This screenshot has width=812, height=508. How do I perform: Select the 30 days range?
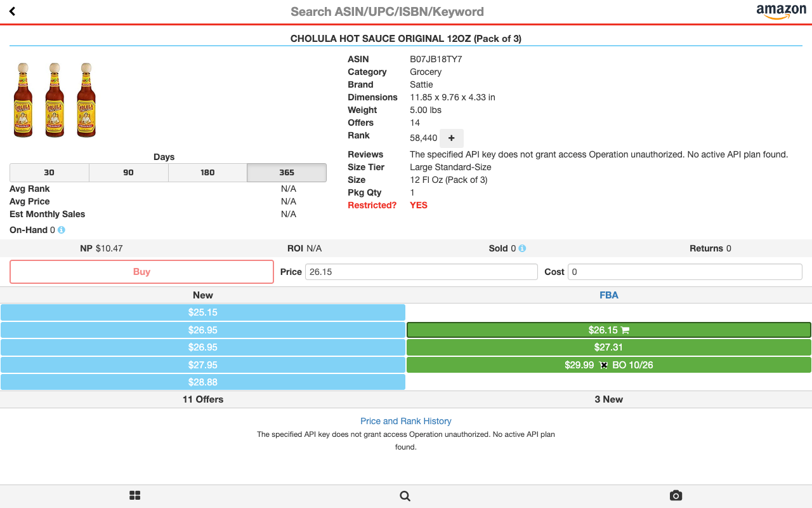(x=49, y=173)
